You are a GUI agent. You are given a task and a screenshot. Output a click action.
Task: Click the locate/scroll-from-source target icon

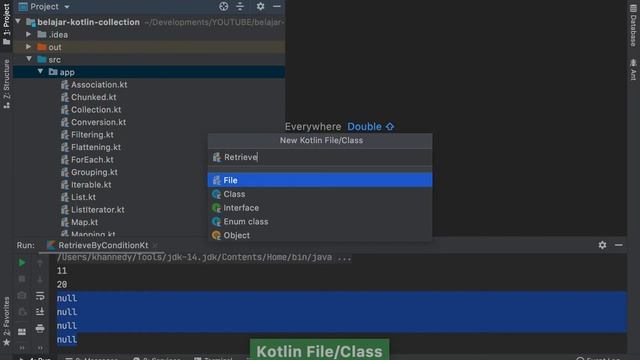tap(224, 6)
